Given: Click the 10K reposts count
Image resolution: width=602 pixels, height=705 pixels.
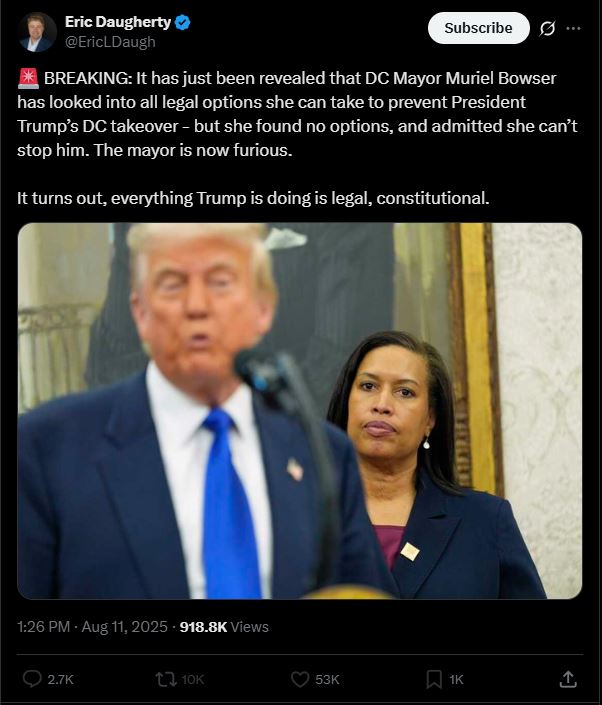Looking at the screenshot, I should coord(192,679).
